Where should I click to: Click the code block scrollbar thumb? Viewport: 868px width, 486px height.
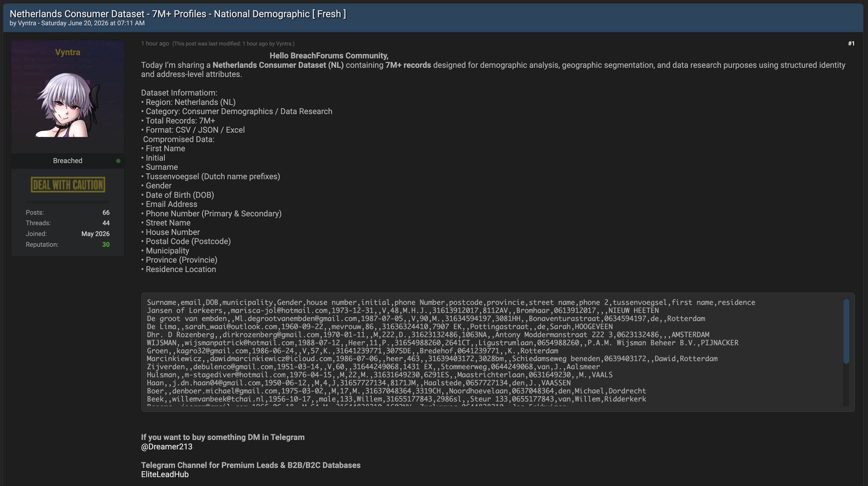(846, 331)
